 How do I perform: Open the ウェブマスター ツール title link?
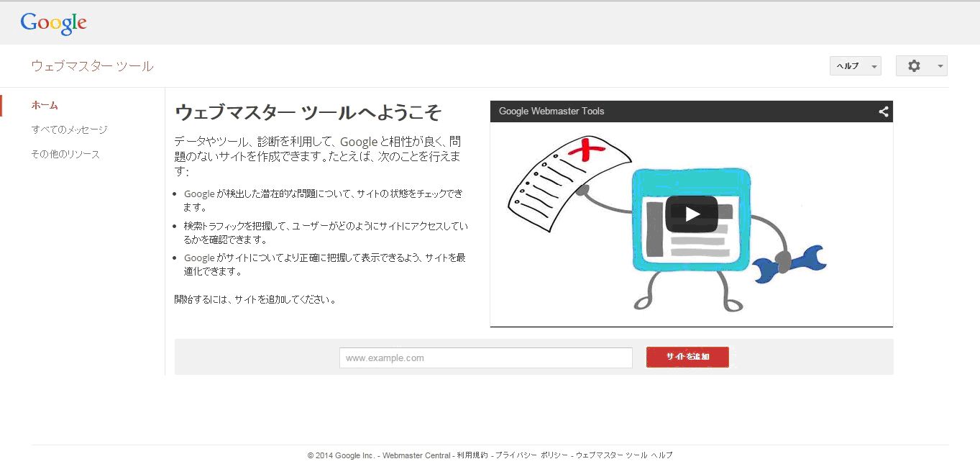92,66
